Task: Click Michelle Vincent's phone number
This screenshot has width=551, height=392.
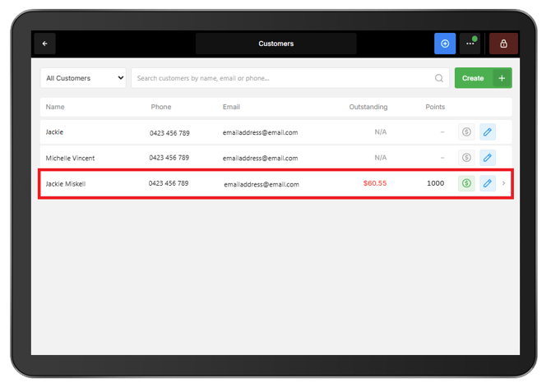Action: coord(169,158)
